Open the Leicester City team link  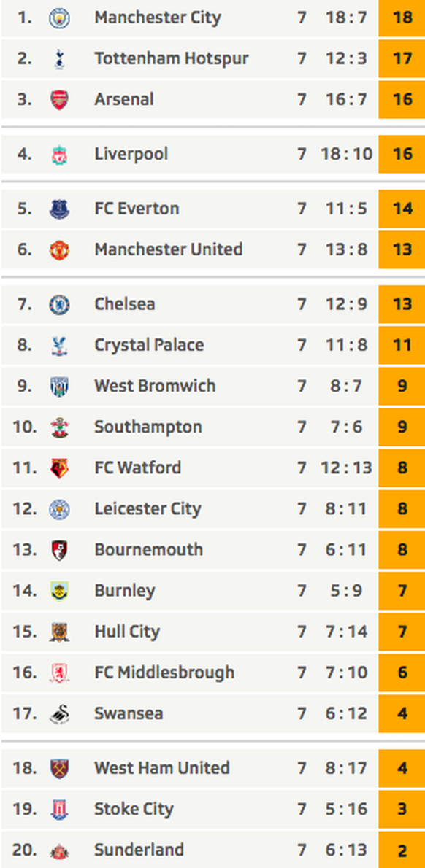(x=148, y=508)
